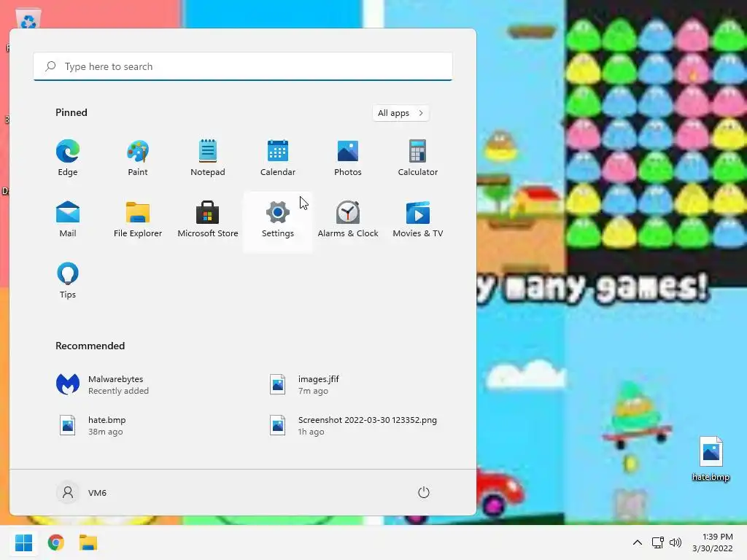Image resolution: width=747 pixels, height=560 pixels.
Task: Open the Calculator app
Action: 418,158
